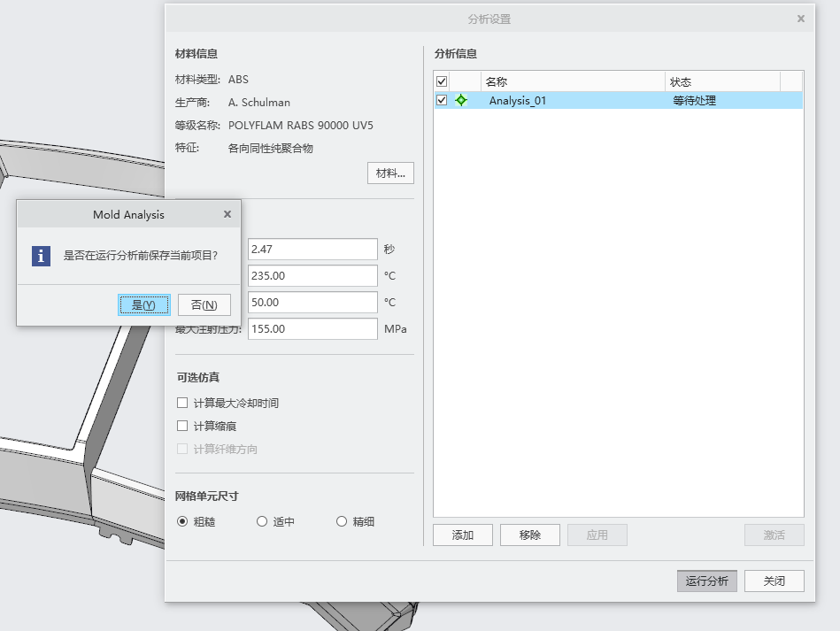Click the 关闭 button
The height and width of the screenshot is (631, 840).
774,581
